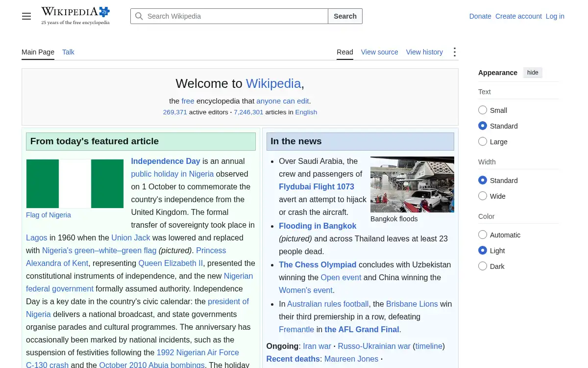Select Small text size
588x368 pixels.
pos(483,110)
